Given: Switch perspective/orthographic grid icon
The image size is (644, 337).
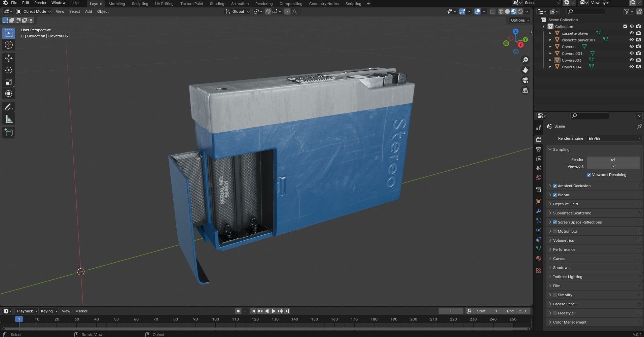Looking at the screenshot, I should [x=525, y=90].
